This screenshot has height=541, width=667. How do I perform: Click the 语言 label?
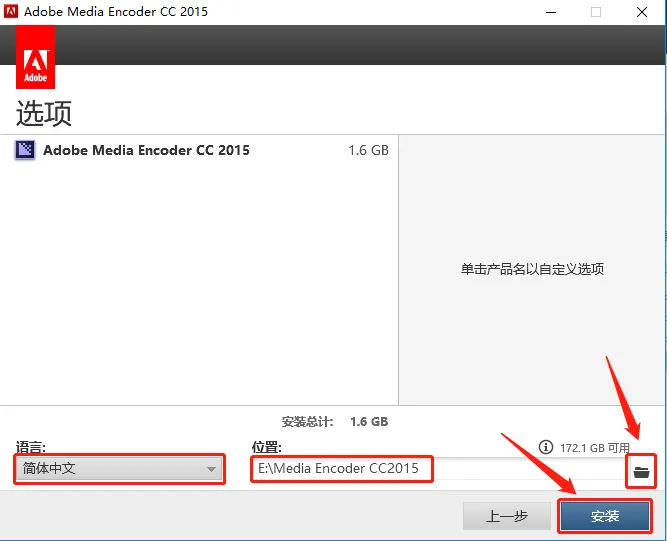31,447
